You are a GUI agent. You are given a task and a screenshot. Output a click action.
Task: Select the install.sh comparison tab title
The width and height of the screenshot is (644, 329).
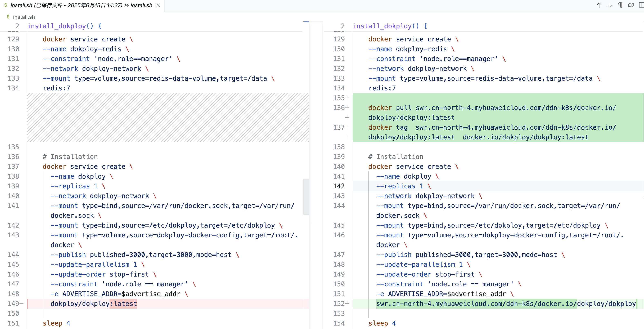[x=81, y=5]
